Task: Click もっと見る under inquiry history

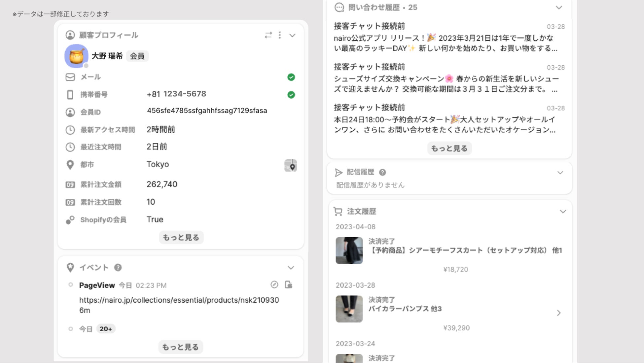Action: pyautogui.click(x=449, y=148)
